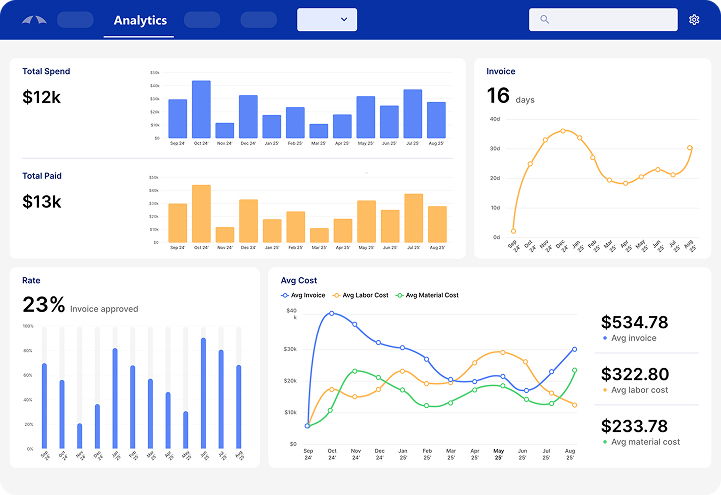The height and width of the screenshot is (495, 721).
Task: Click the Oct 24' bar in Total Spend chart
Action: [201, 109]
